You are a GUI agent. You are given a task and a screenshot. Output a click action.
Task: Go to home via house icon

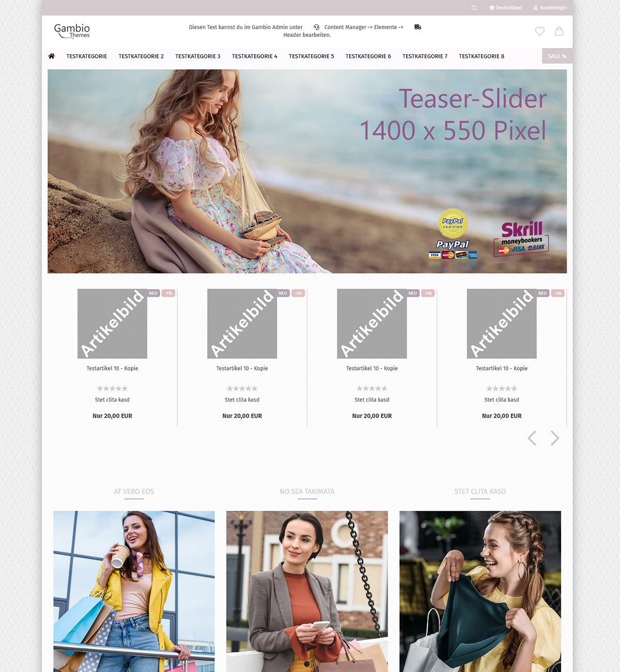(x=52, y=56)
